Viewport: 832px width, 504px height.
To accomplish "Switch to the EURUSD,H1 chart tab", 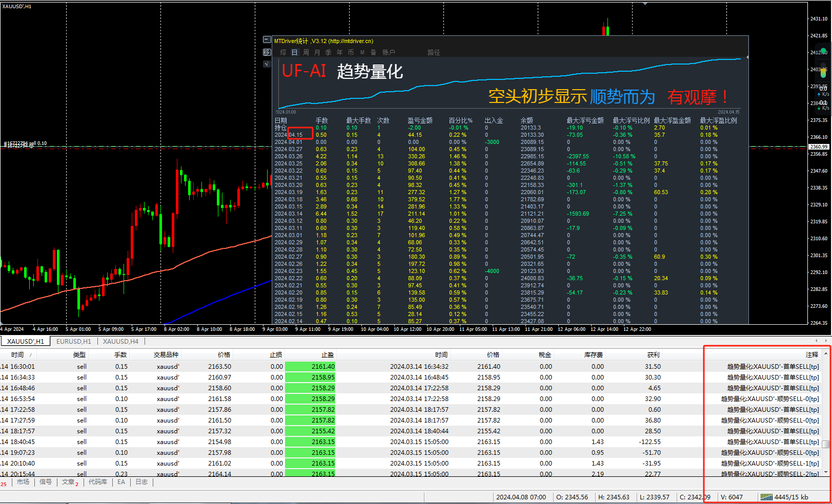I will click(x=74, y=341).
